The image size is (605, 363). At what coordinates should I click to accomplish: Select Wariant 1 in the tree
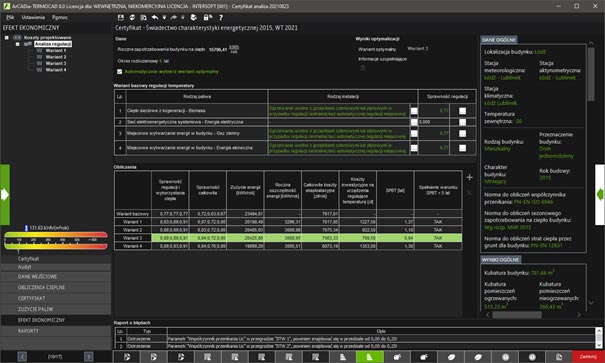click(x=56, y=51)
